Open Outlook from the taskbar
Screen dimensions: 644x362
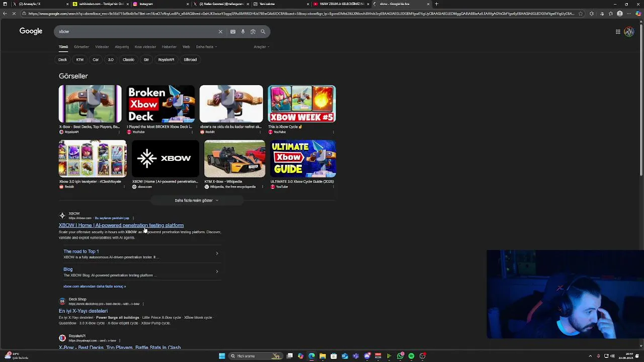[x=345, y=356]
